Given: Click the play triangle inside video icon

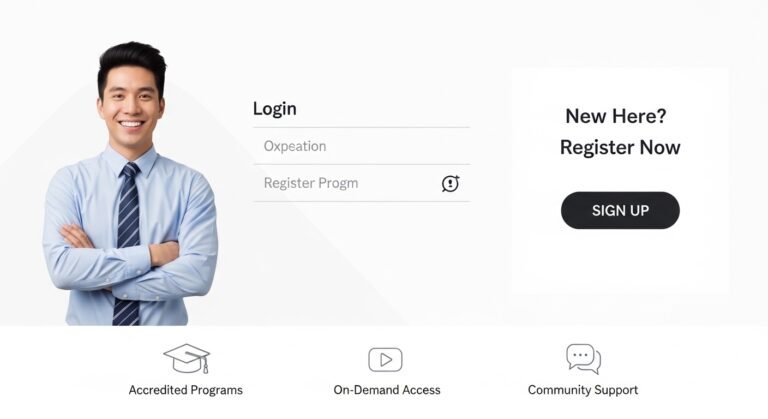Looking at the screenshot, I should (386, 360).
